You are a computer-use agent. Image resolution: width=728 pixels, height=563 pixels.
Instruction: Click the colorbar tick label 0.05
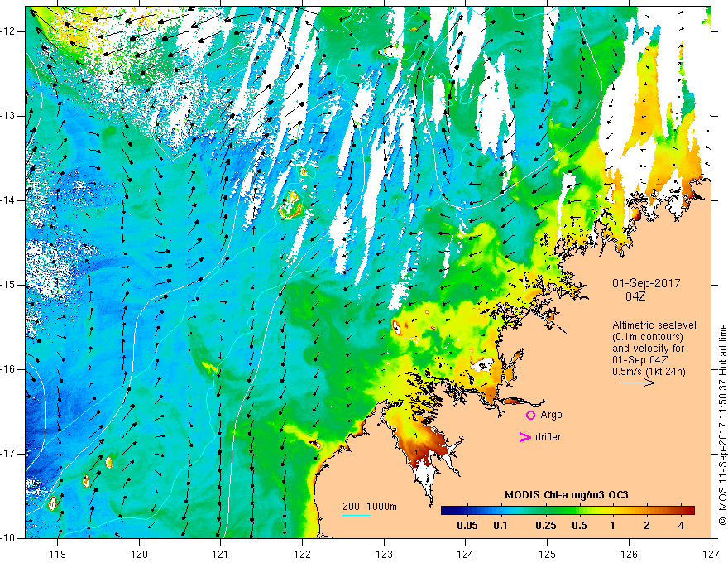tap(467, 526)
